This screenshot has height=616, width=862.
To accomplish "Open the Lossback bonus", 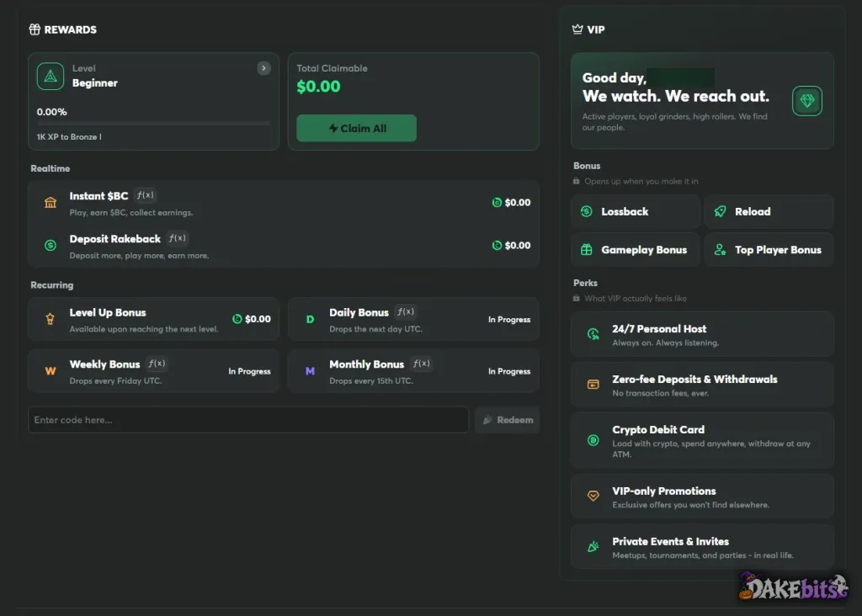I will point(635,211).
